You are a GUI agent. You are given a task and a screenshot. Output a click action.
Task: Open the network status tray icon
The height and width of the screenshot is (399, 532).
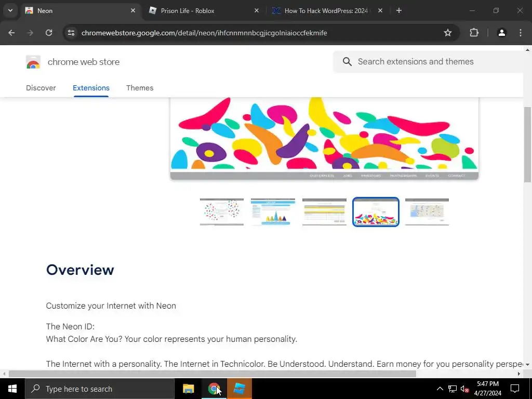point(453,389)
